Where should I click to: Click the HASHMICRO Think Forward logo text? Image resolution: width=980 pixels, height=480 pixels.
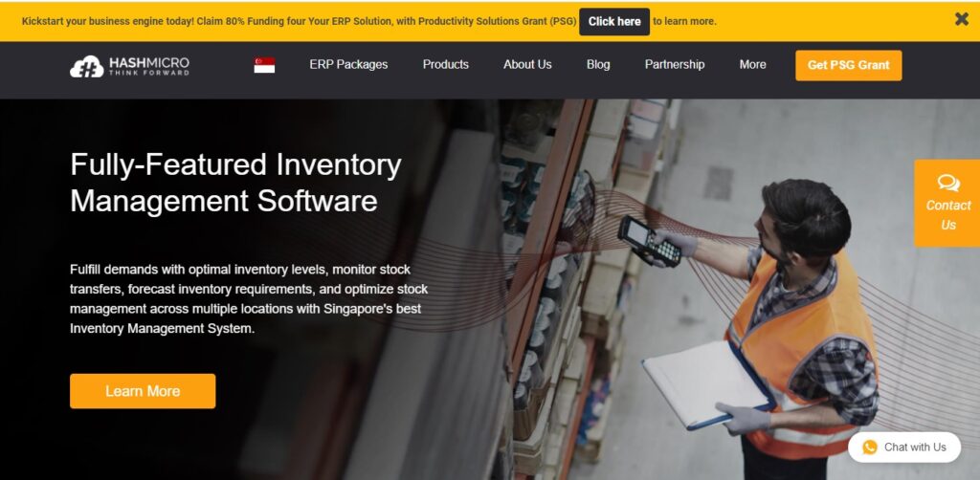(x=148, y=66)
